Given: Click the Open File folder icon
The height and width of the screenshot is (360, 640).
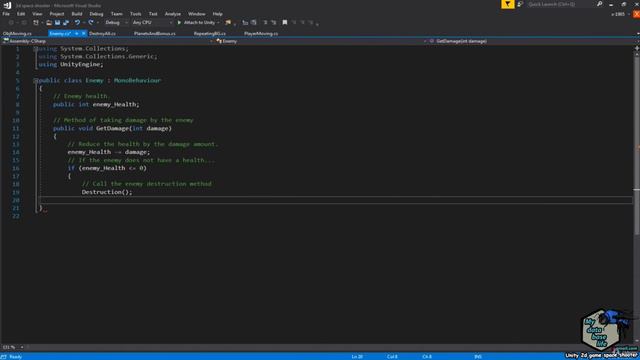Looking at the screenshot, I should click(49, 23).
